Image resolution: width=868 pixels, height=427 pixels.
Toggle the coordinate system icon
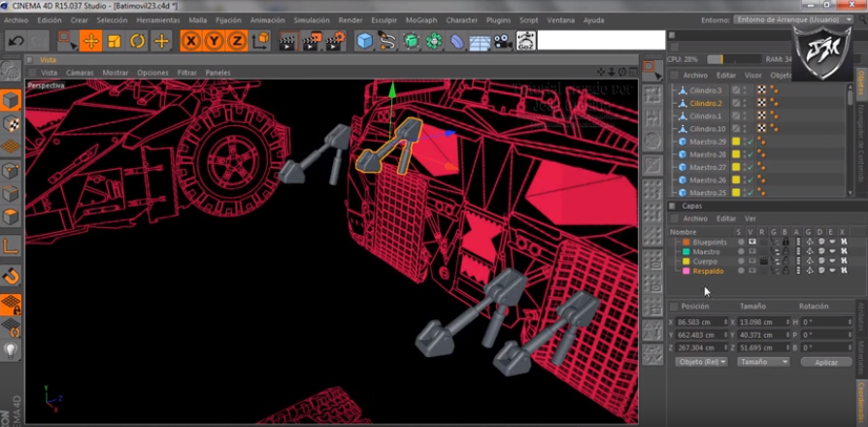point(260,41)
